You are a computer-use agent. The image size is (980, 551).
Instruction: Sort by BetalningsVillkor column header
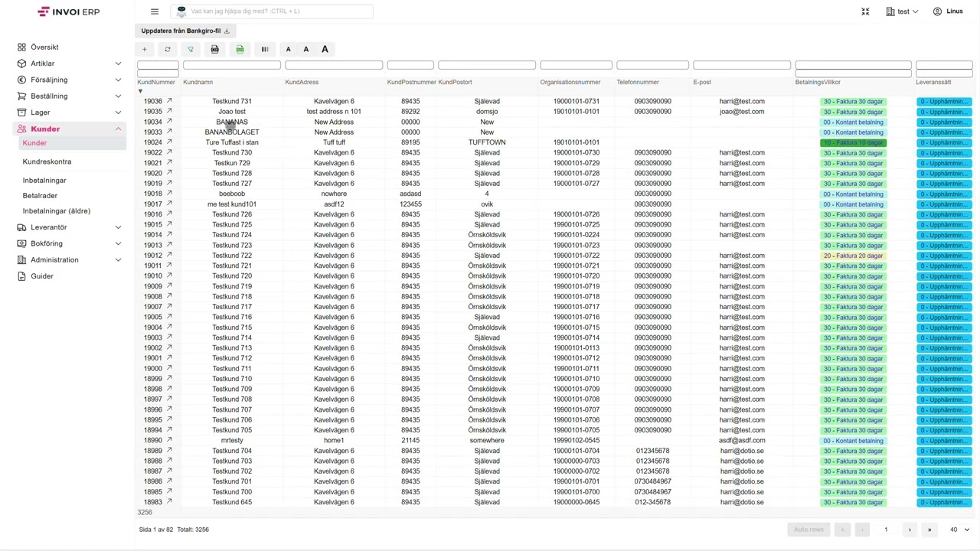tap(818, 82)
